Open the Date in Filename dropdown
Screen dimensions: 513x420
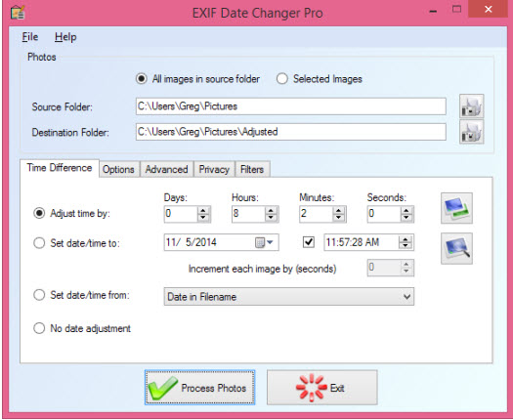289,297
